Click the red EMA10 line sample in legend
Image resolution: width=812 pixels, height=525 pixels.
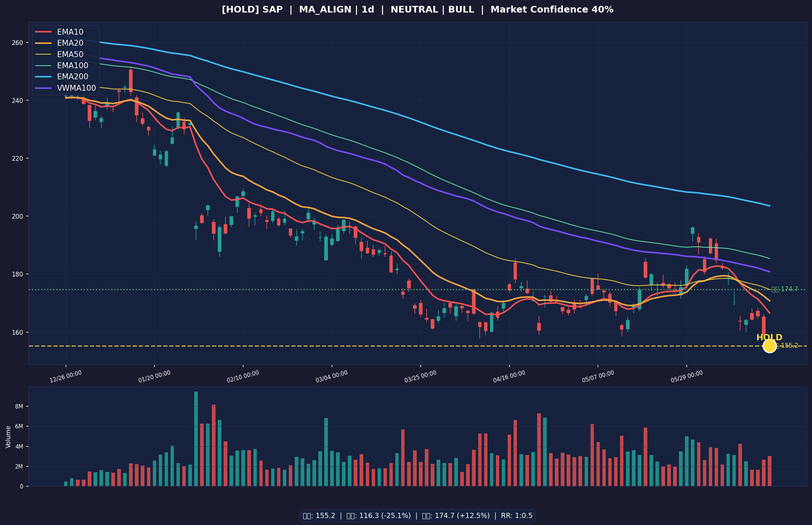43,32
